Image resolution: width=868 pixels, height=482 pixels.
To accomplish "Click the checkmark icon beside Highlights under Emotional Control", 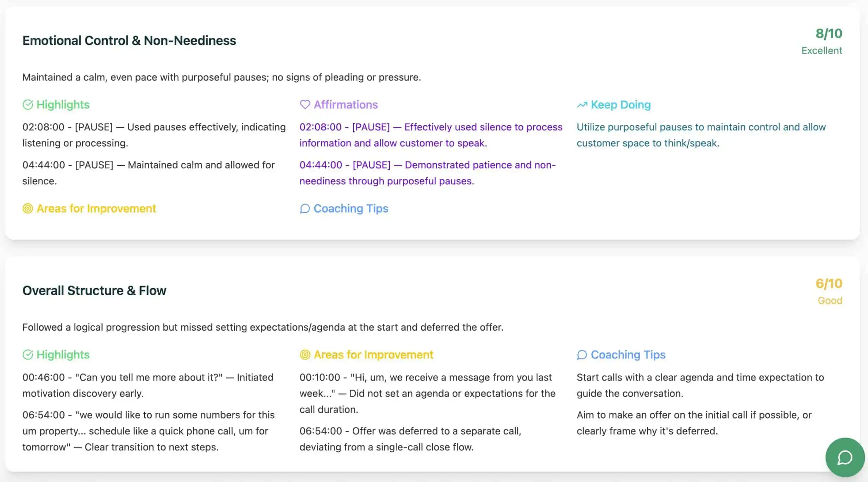I will tap(28, 105).
